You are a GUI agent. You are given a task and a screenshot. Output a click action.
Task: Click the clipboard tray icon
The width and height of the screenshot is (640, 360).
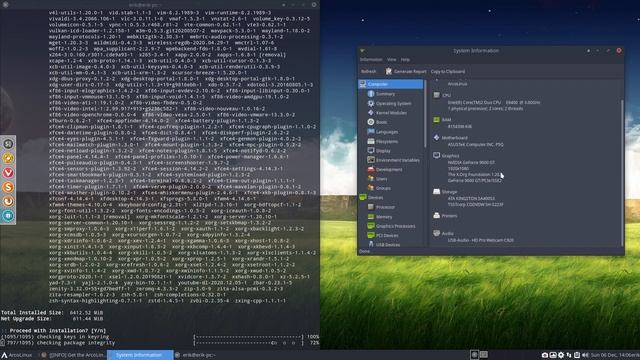[577, 355]
